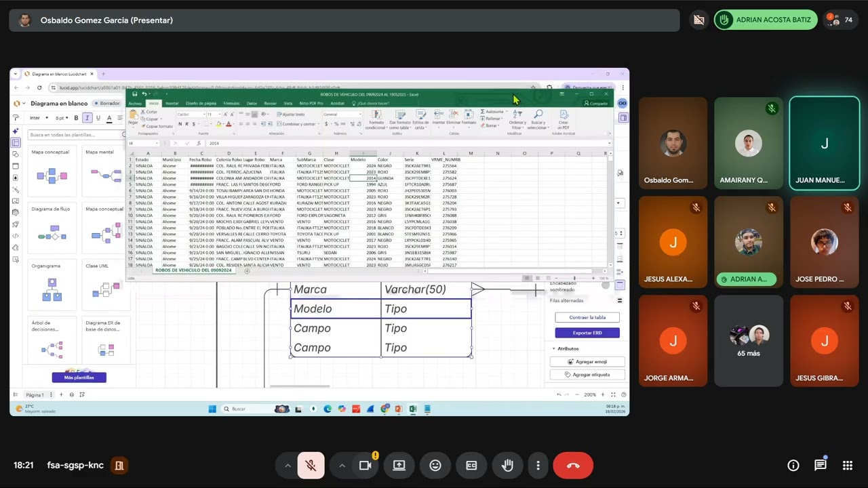Open the General number format dropdown
Viewport: 868px width, 488px height.
point(342,115)
